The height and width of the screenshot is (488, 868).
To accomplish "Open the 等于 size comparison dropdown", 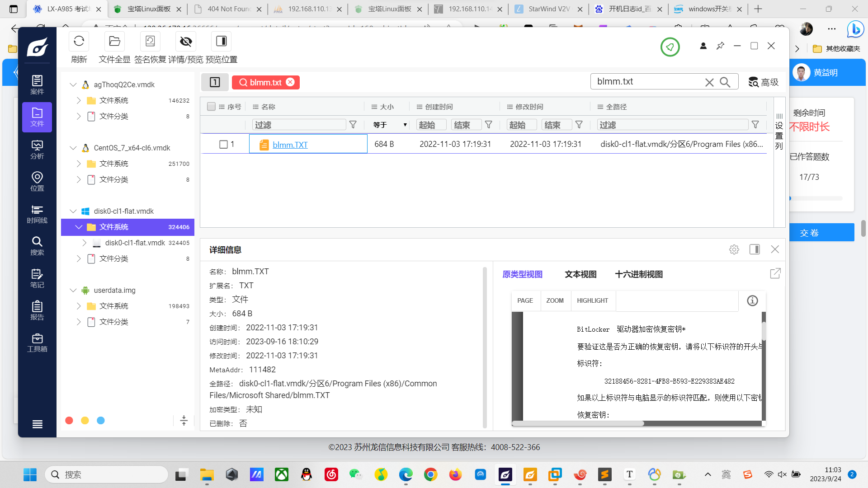I will tap(390, 125).
